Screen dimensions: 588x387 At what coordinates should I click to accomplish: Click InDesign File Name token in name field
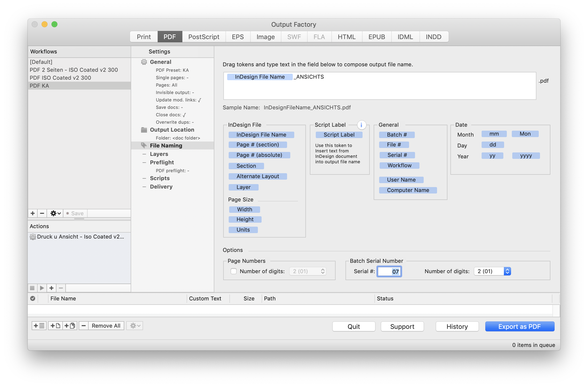(x=260, y=77)
